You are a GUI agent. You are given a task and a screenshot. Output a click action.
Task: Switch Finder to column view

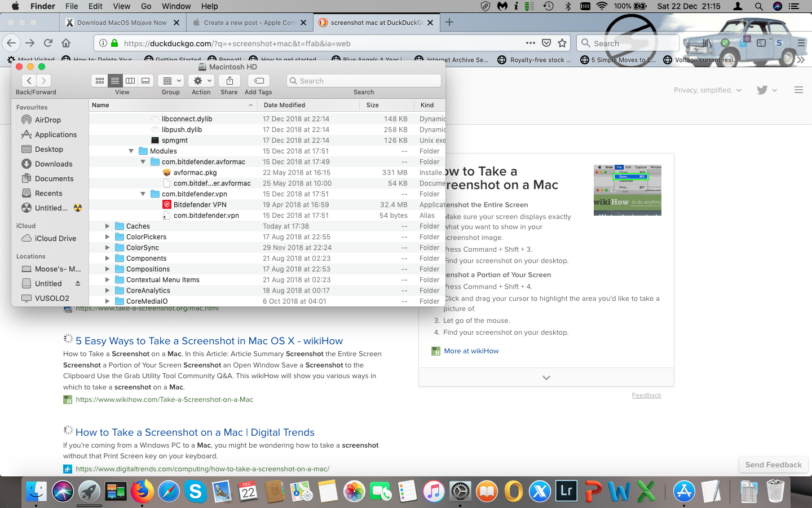point(130,81)
